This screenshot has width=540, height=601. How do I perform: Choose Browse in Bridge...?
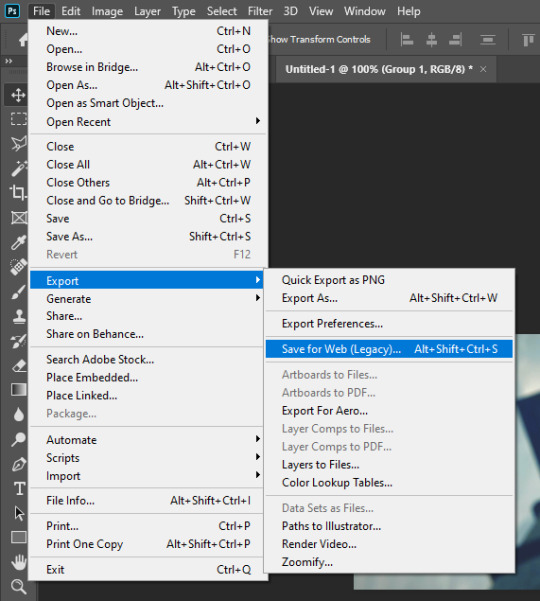(148, 67)
